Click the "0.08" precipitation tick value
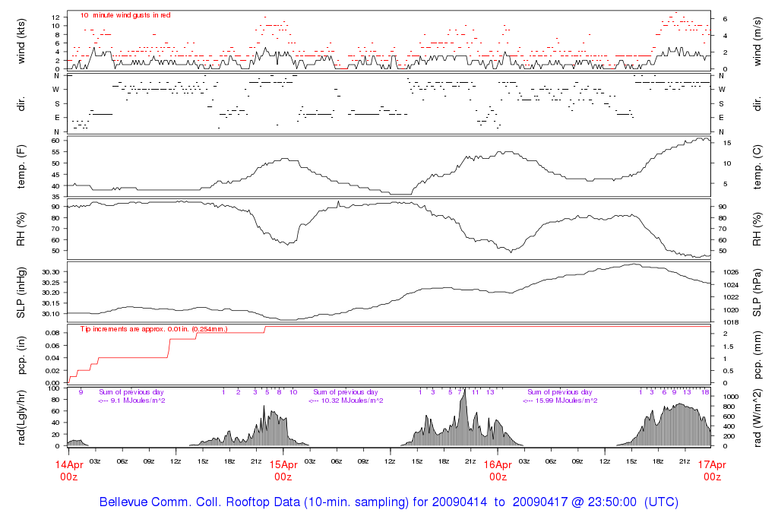778x532 pixels. [x=52, y=333]
